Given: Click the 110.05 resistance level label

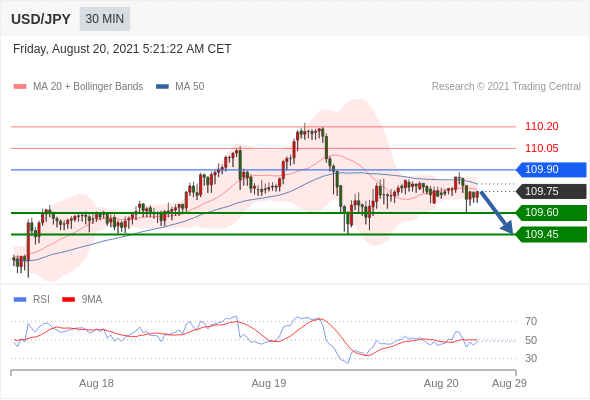Looking at the screenshot, I should 541,148.
